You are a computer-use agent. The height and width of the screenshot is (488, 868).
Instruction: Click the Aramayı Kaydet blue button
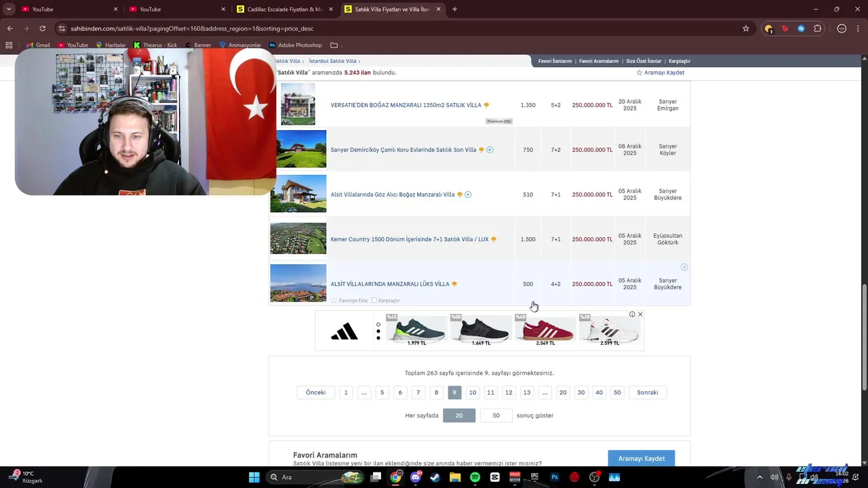(642, 459)
